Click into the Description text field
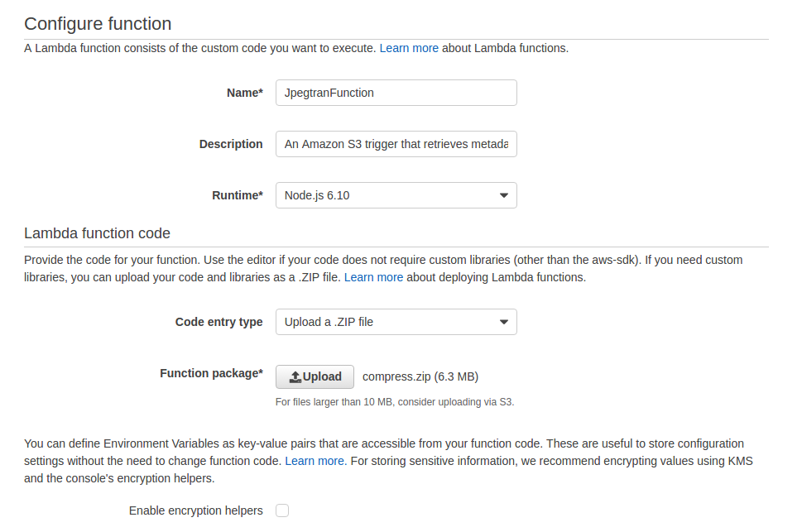This screenshot has height=532, width=802. point(396,144)
